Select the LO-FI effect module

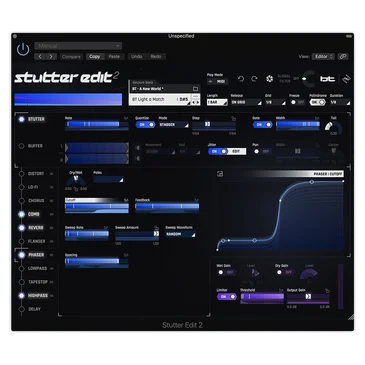click(x=33, y=187)
